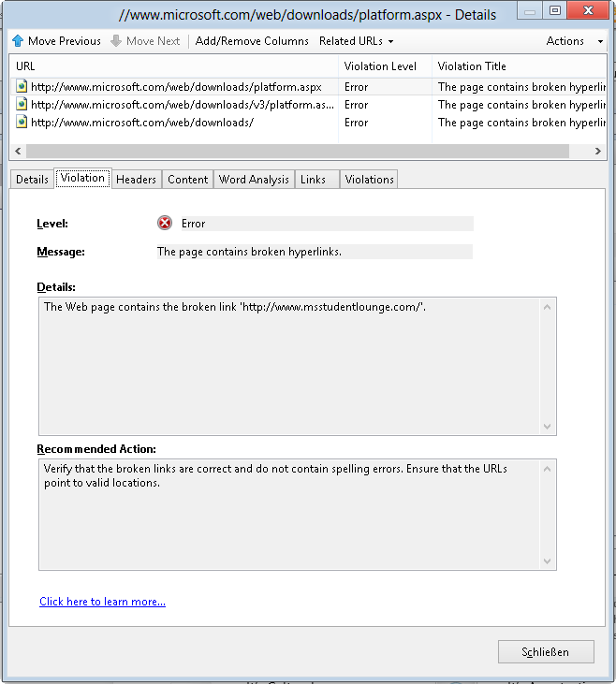This screenshot has width=616, height=684.
Task: Click Details box scroll-down arrow
Action: tap(547, 426)
